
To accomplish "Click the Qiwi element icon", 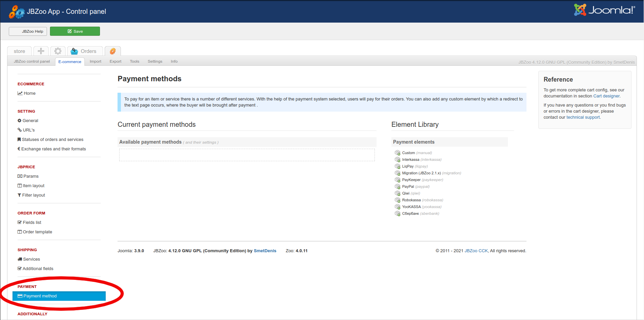I will [x=397, y=193].
